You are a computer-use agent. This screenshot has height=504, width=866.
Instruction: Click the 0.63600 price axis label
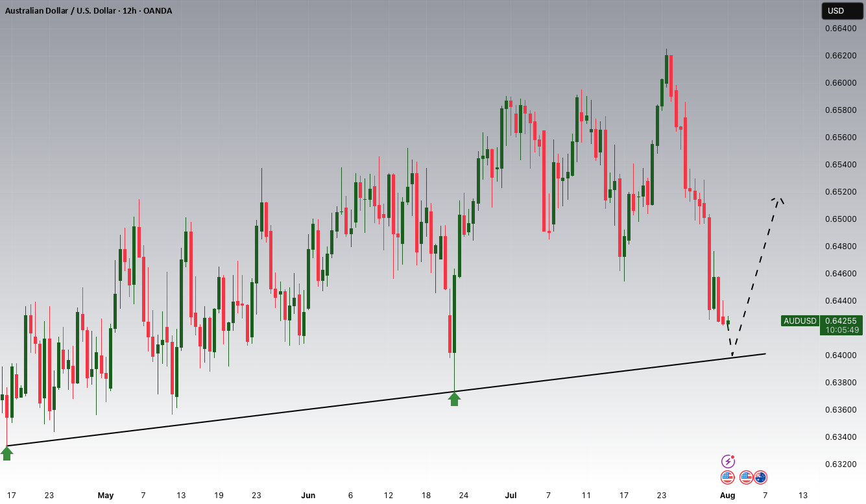(841, 410)
